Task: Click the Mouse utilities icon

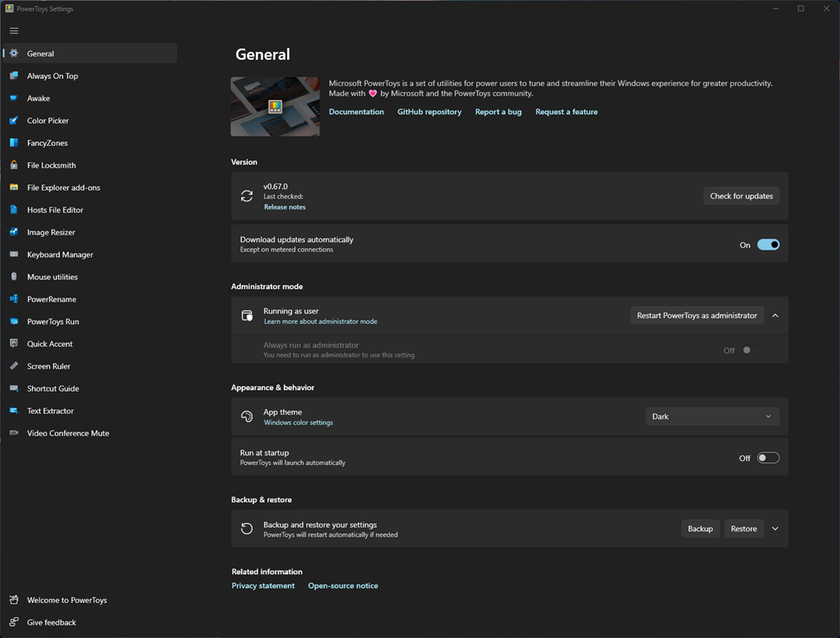Action: point(14,277)
